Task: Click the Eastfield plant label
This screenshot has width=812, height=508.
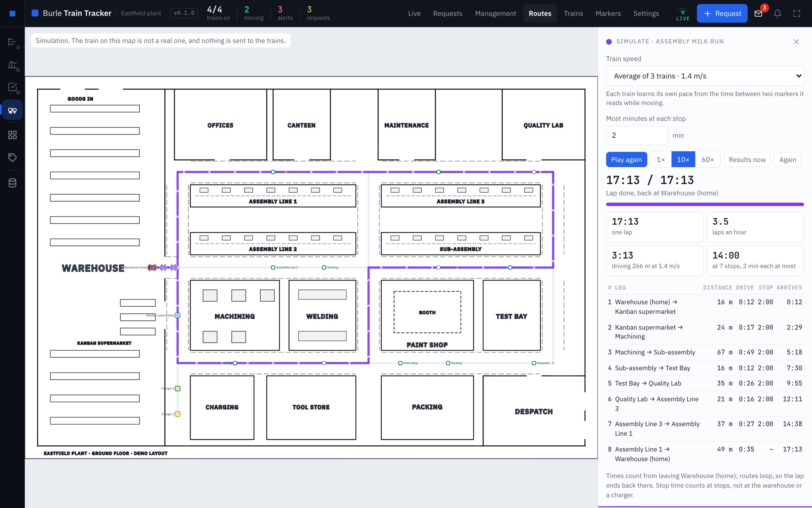Action: pos(141,13)
